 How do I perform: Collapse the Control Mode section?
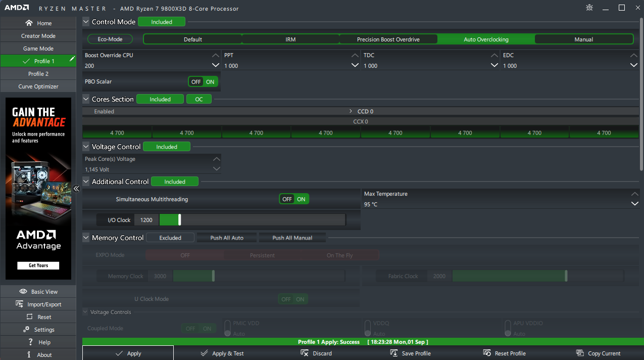click(x=86, y=22)
